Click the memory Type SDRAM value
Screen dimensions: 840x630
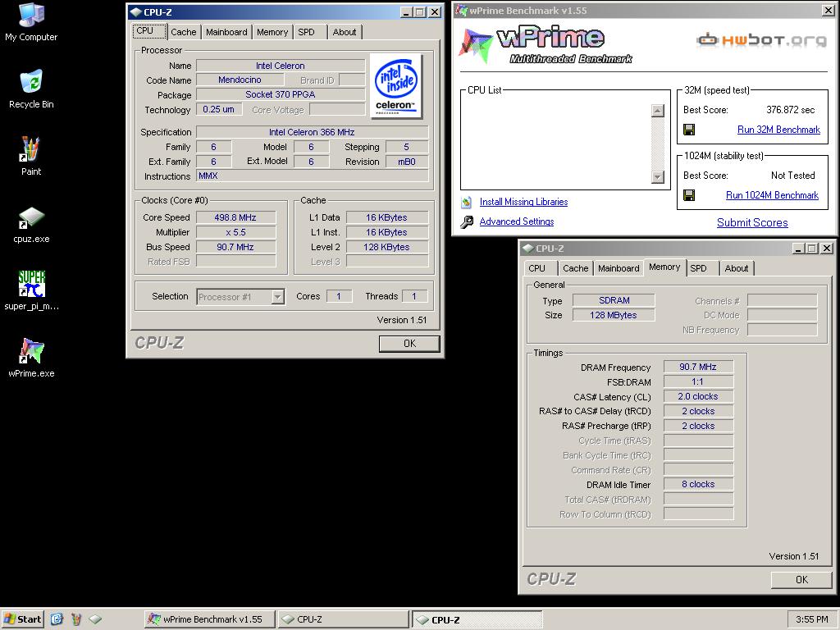(614, 300)
